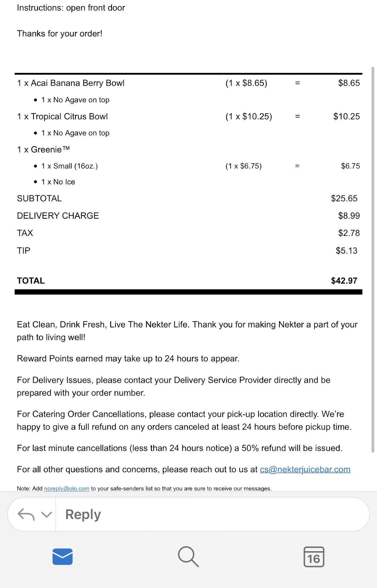The height and width of the screenshot is (588, 377).
Task: Click the $42.97 total amount
Action: 344,281
